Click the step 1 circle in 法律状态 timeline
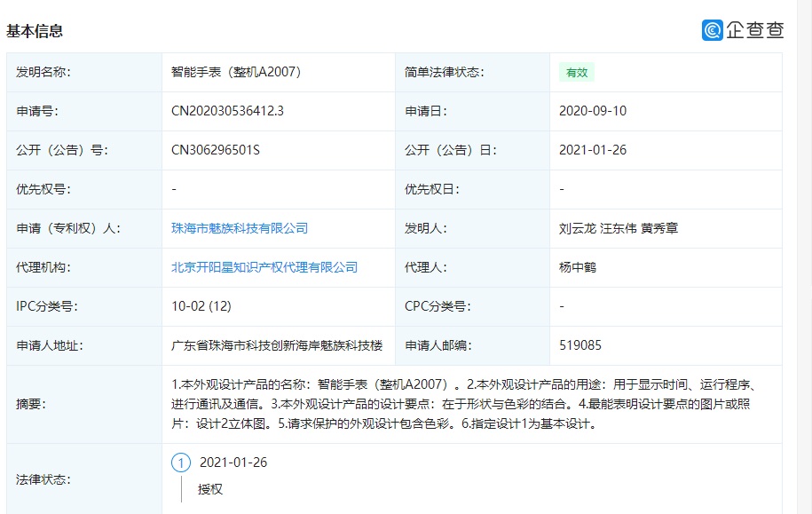 (x=181, y=463)
